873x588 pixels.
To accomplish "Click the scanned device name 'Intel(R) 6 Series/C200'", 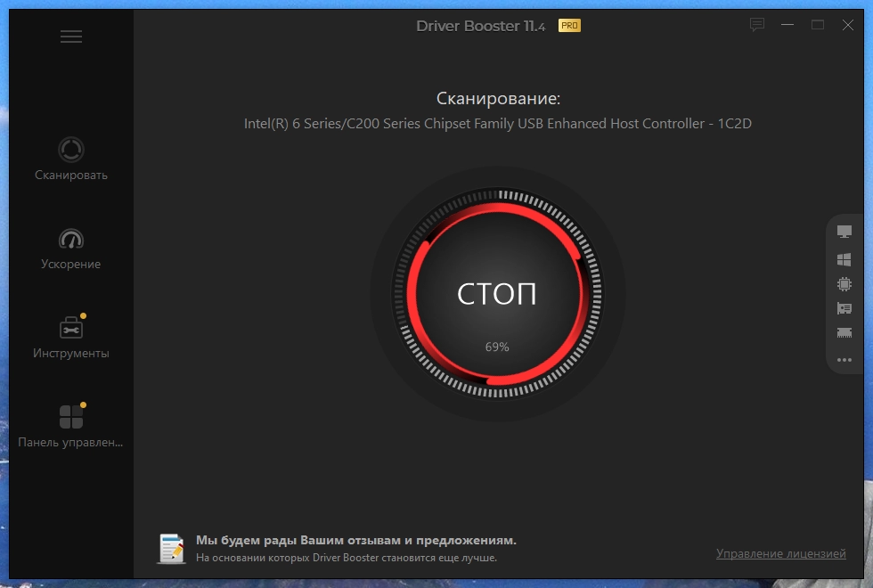I will click(498, 124).
